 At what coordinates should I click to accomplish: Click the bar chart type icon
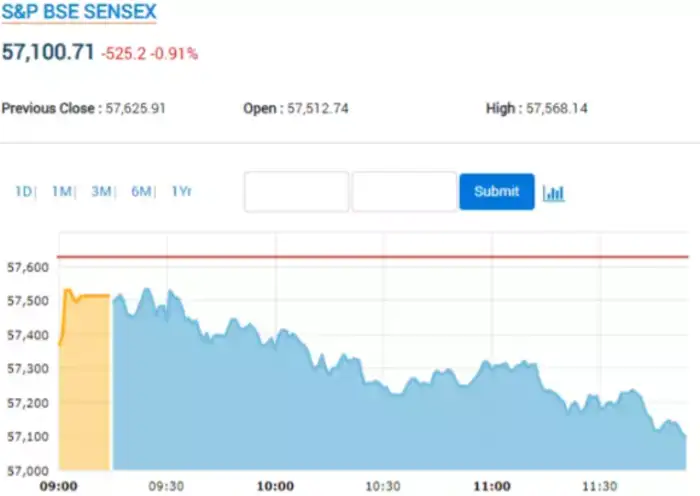click(553, 192)
